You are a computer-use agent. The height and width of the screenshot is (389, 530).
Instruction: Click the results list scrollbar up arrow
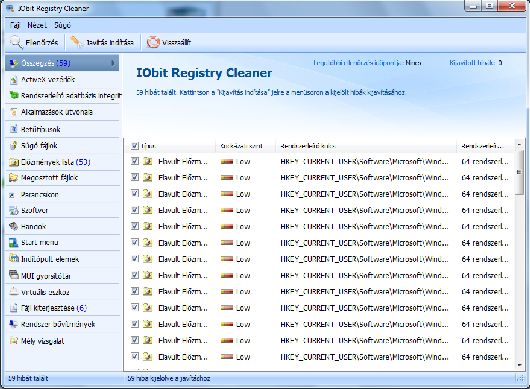coord(519,145)
